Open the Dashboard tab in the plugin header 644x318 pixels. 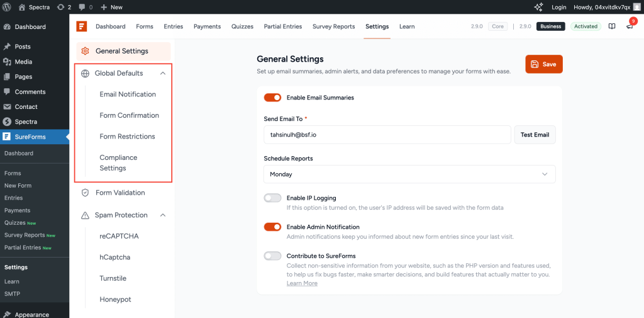click(111, 26)
